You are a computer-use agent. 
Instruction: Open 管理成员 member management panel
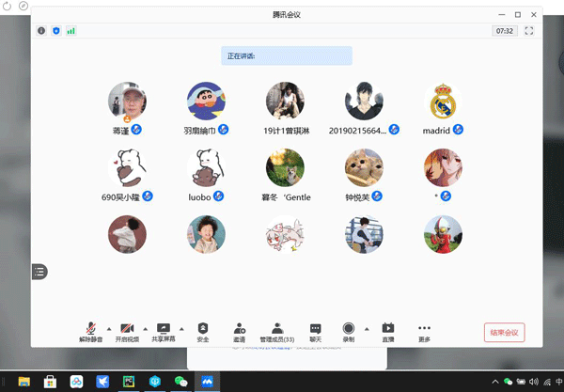[277, 330]
